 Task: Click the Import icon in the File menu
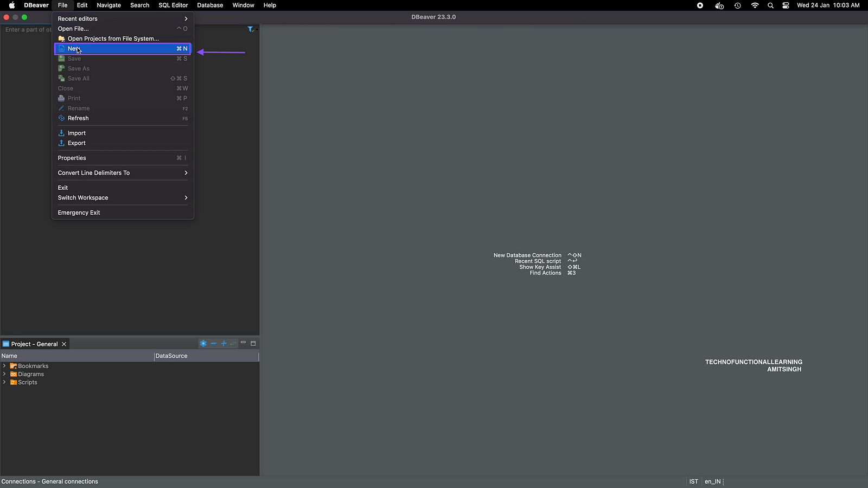tap(61, 133)
